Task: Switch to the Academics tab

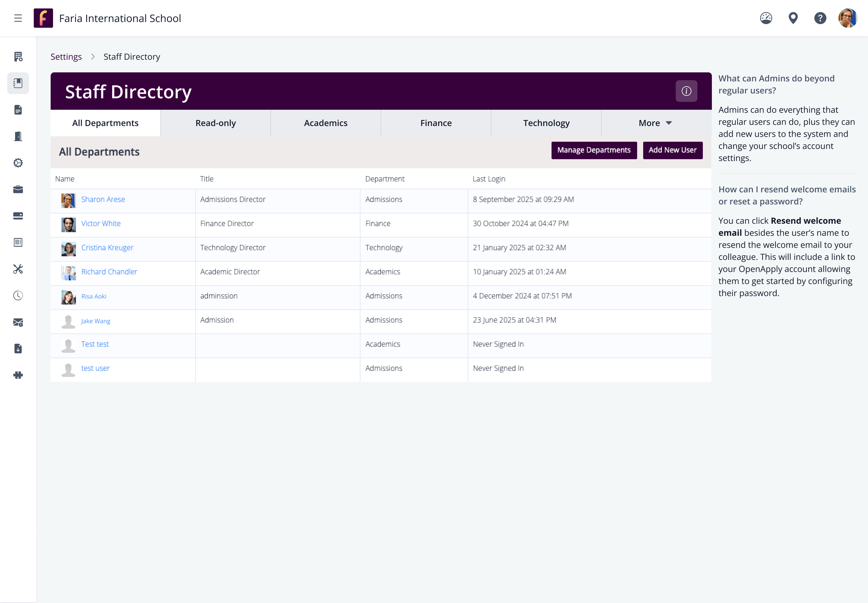Action: click(x=325, y=123)
